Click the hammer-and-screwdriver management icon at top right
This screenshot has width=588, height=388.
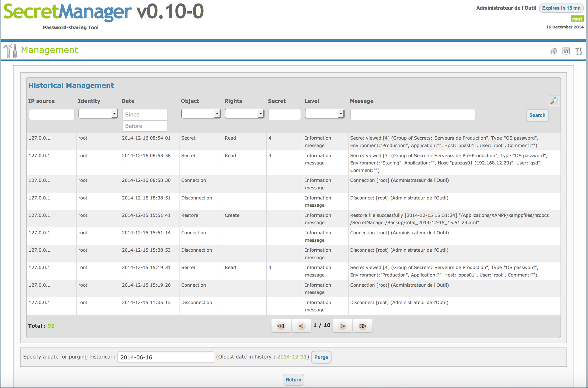click(578, 51)
